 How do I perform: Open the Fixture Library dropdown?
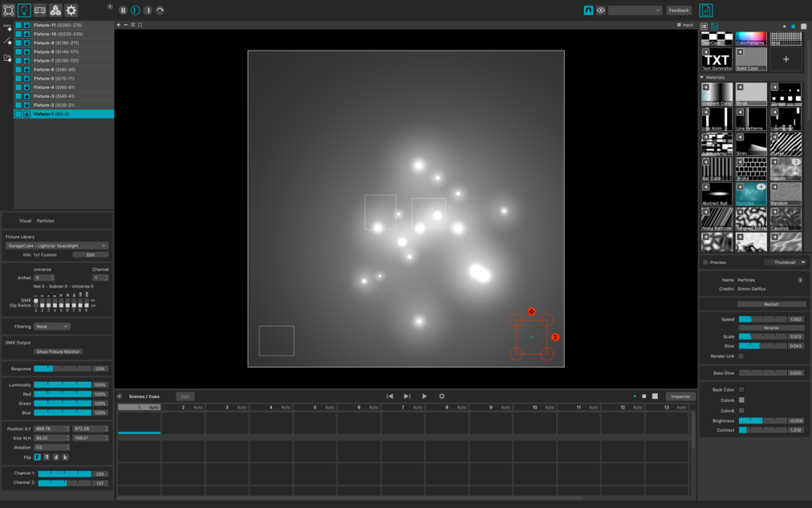[57, 245]
